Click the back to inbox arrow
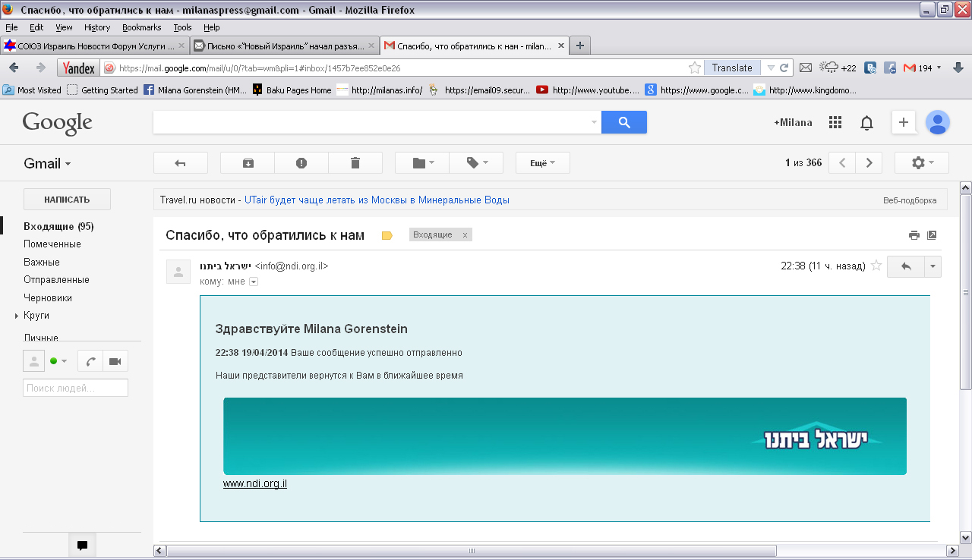The height and width of the screenshot is (560, 972). [180, 163]
